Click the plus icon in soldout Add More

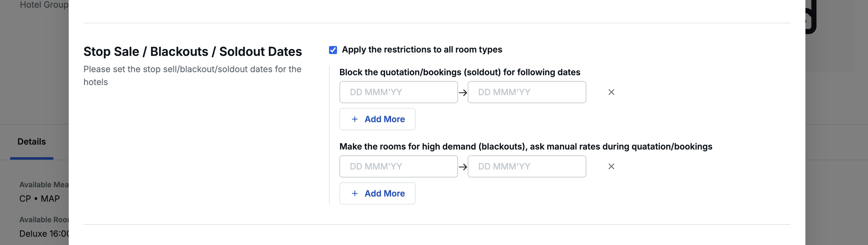click(355, 119)
